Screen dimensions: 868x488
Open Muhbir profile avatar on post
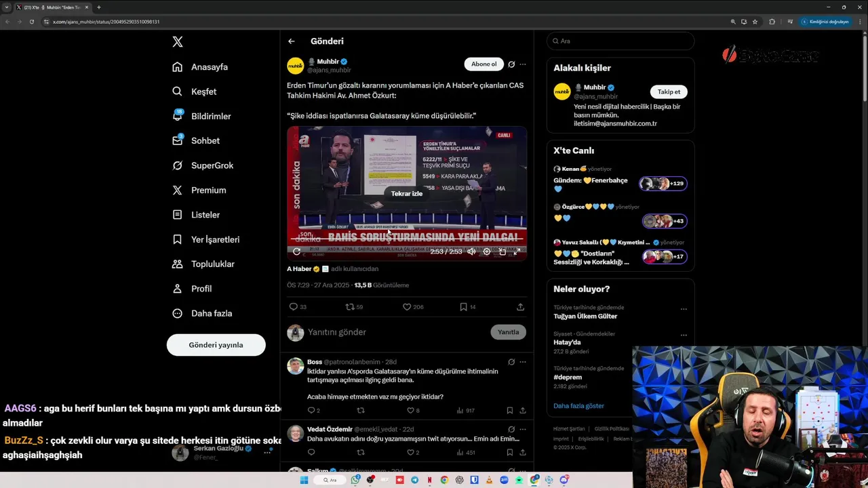[295, 66]
